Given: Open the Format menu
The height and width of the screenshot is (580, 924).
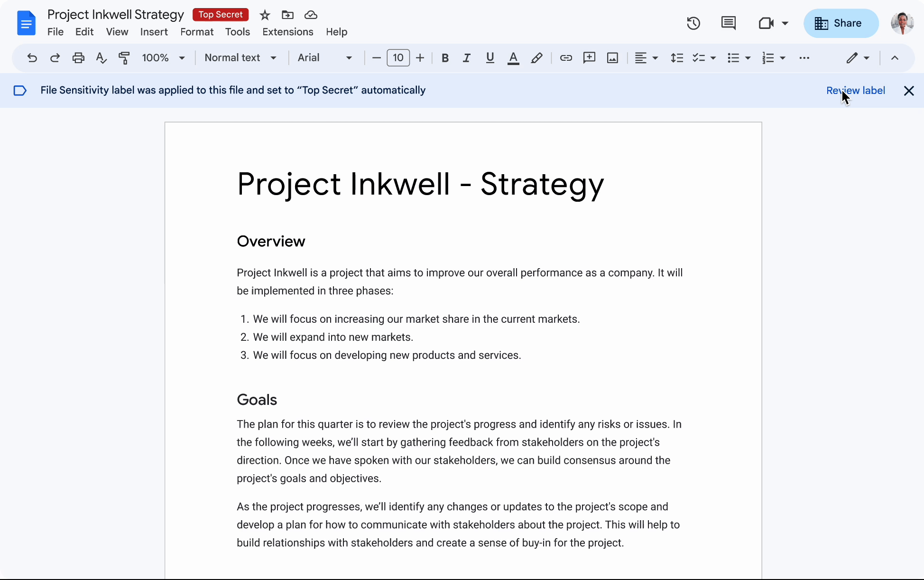Looking at the screenshot, I should point(196,31).
